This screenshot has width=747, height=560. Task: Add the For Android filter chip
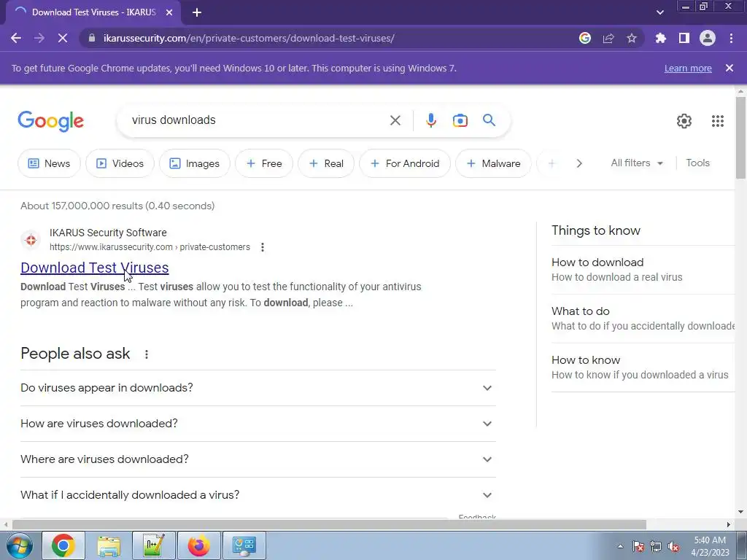[405, 163]
